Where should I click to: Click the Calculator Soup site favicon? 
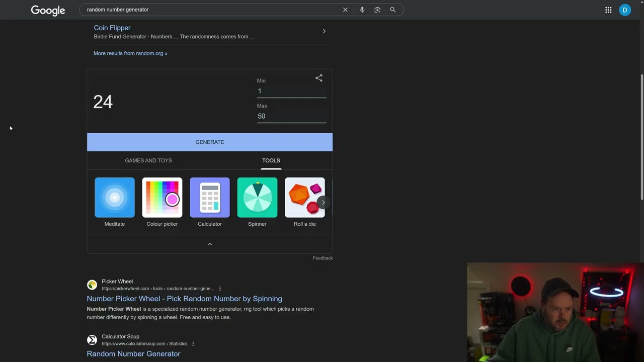click(x=92, y=340)
